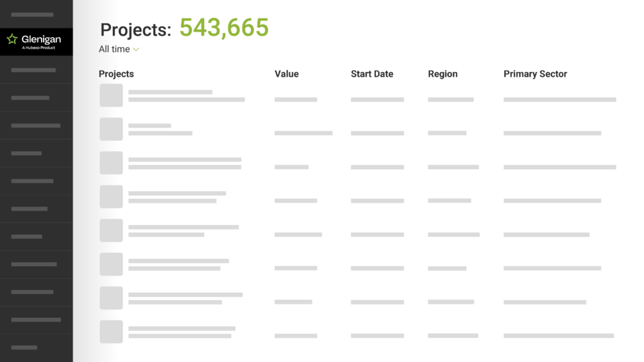Click the Start Date column header
Image resolution: width=644 pixels, height=362 pixels.
372,74
